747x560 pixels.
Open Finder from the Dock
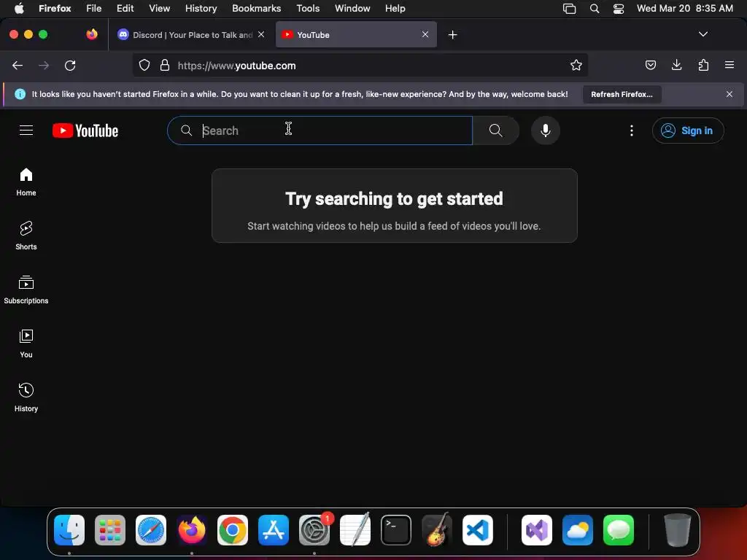click(69, 530)
